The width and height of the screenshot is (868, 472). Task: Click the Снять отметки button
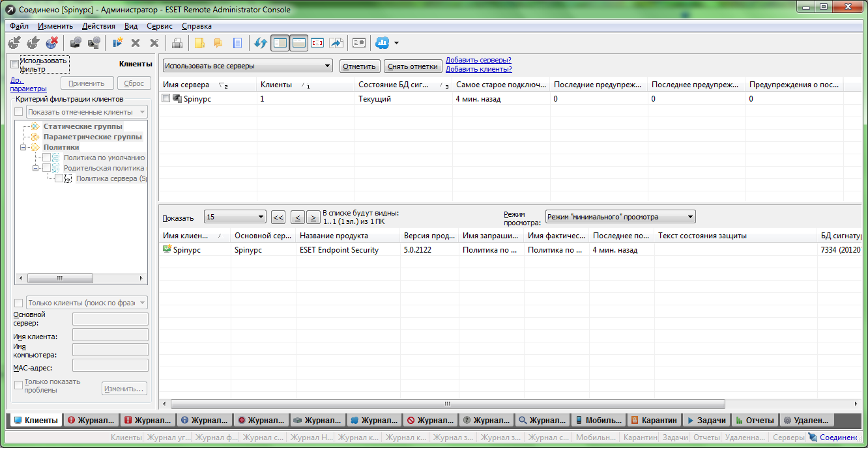[x=413, y=66]
